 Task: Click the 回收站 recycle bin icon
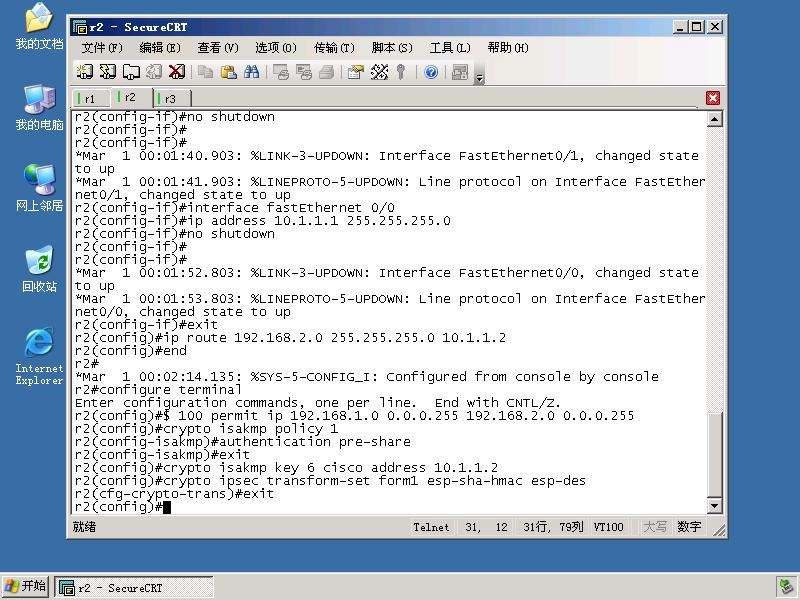tap(39, 269)
